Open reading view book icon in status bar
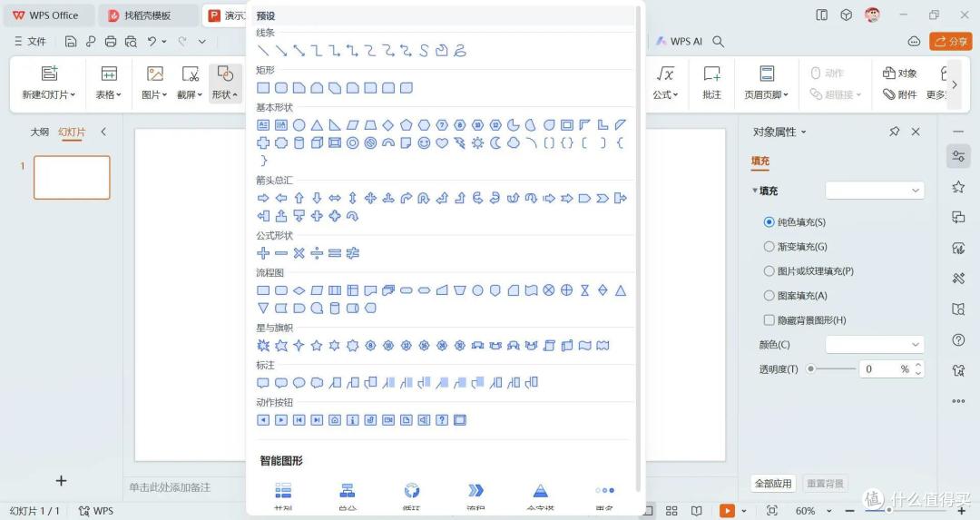Screen dimensions: 980x520 (x=696, y=511)
